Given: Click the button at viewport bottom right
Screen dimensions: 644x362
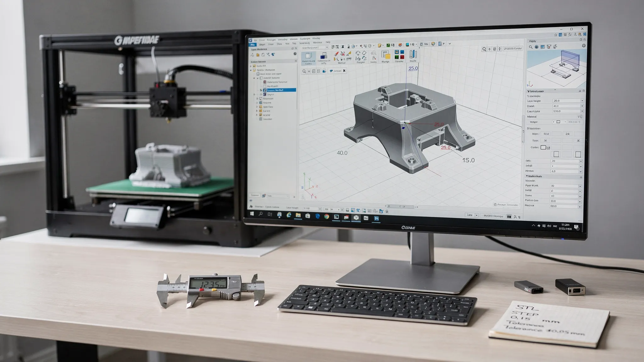Looking at the screenshot, I should [x=506, y=205].
